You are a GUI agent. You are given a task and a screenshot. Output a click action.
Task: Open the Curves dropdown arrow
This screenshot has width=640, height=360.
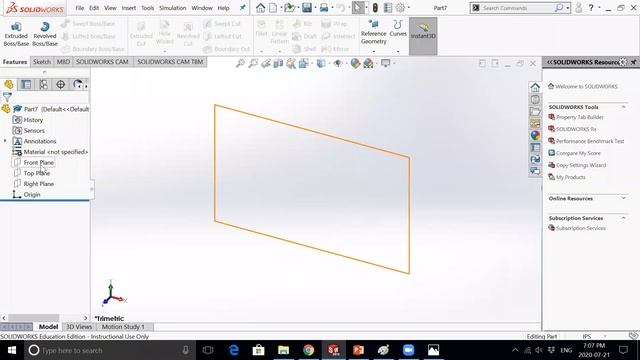(398, 51)
